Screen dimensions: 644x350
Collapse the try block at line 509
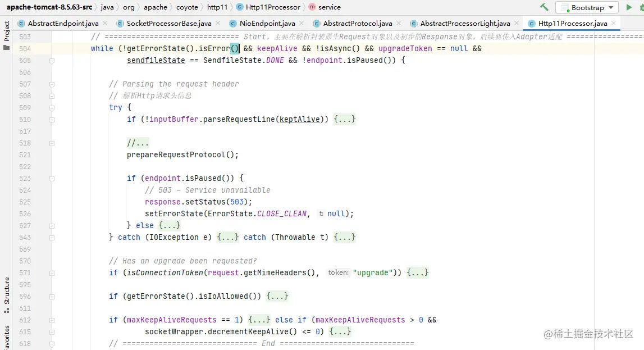tap(51, 107)
